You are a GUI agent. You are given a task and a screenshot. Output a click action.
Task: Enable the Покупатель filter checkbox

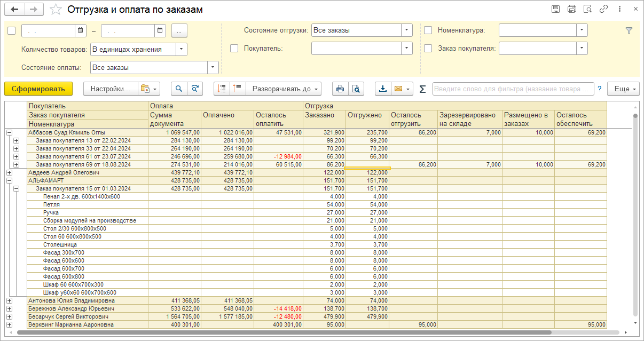[234, 48]
